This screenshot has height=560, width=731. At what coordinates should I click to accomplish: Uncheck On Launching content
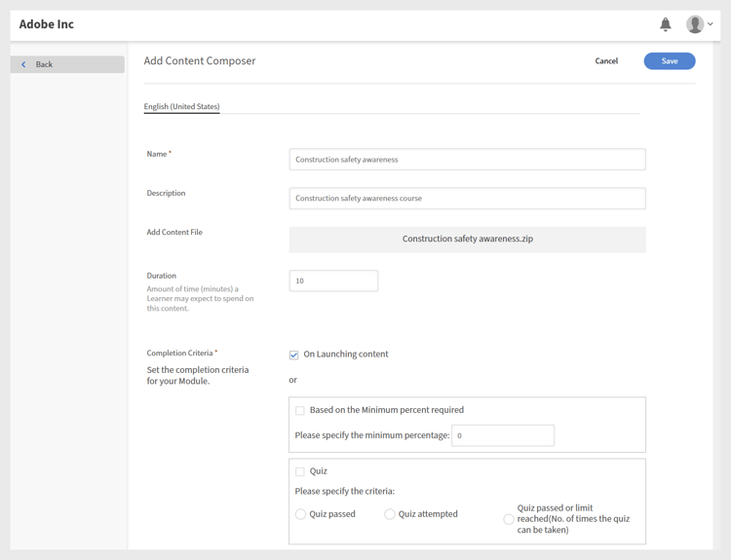[x=293, y=355]
